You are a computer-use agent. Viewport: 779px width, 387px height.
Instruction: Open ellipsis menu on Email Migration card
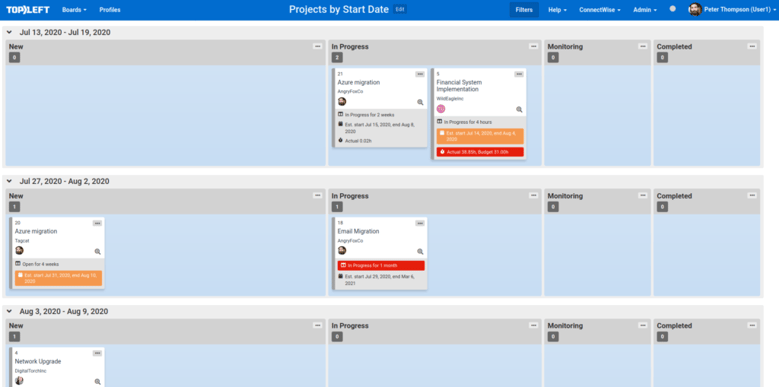click(420, 224)
